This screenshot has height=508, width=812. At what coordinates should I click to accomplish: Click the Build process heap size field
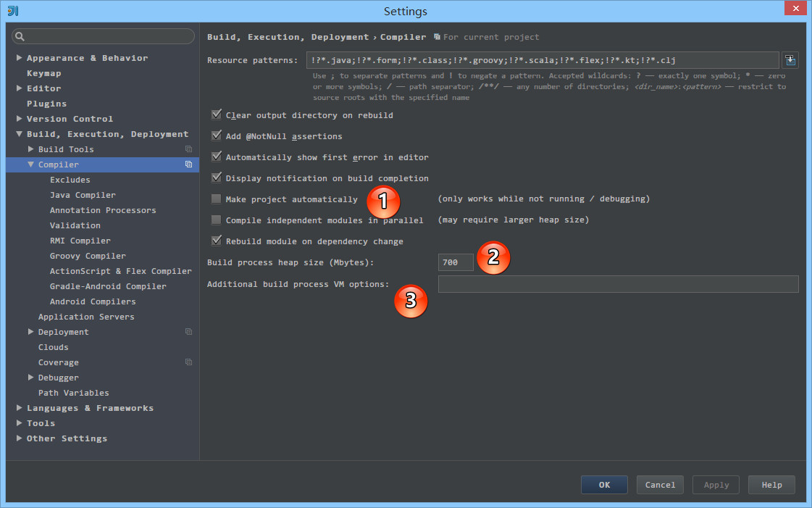[456, 262]
